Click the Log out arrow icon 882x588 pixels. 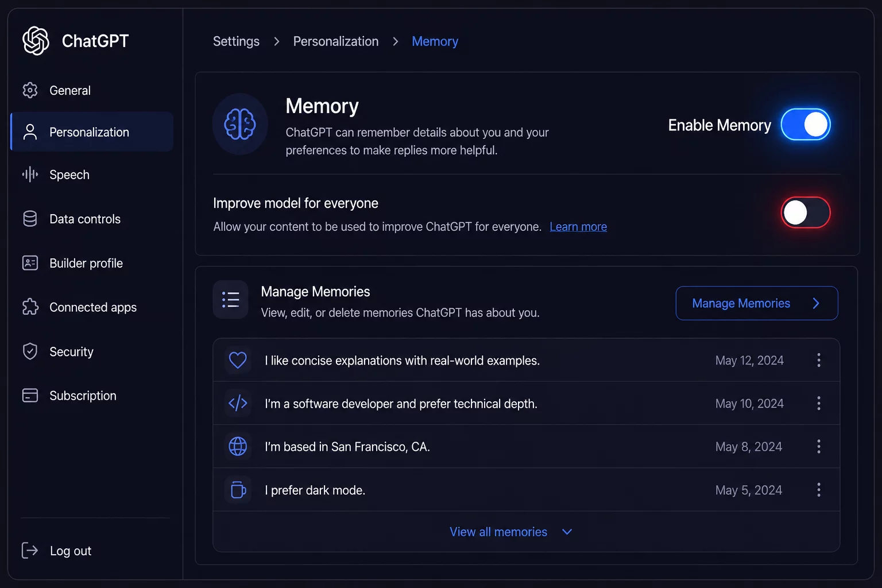click(x=30, y=550)
